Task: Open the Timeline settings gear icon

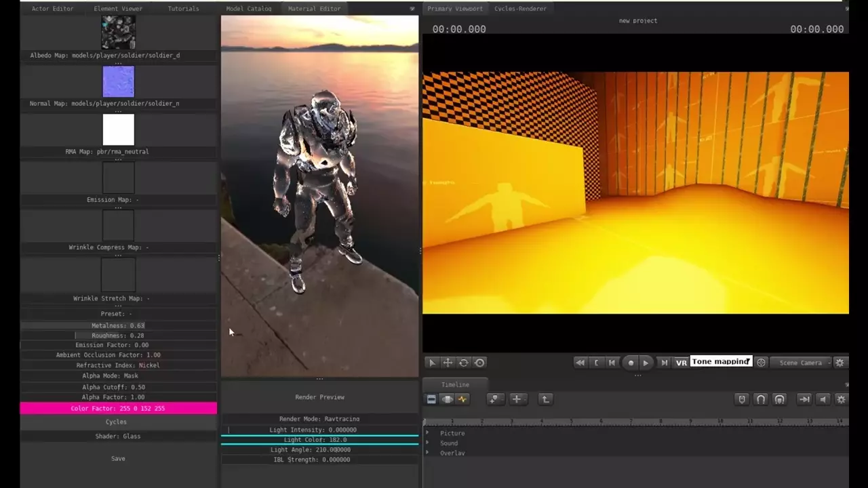Action: 841,399
